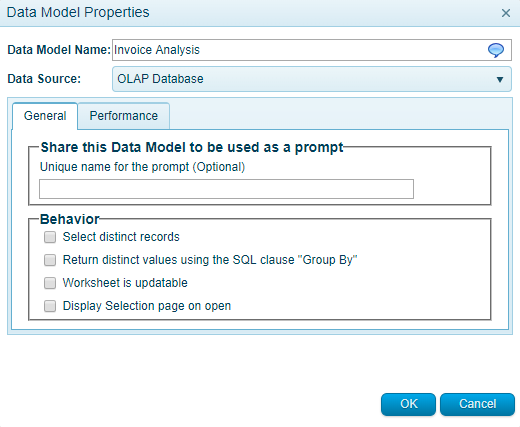Click the Behavior group heading
Viewport: 520px width, 427px height.
70,219
